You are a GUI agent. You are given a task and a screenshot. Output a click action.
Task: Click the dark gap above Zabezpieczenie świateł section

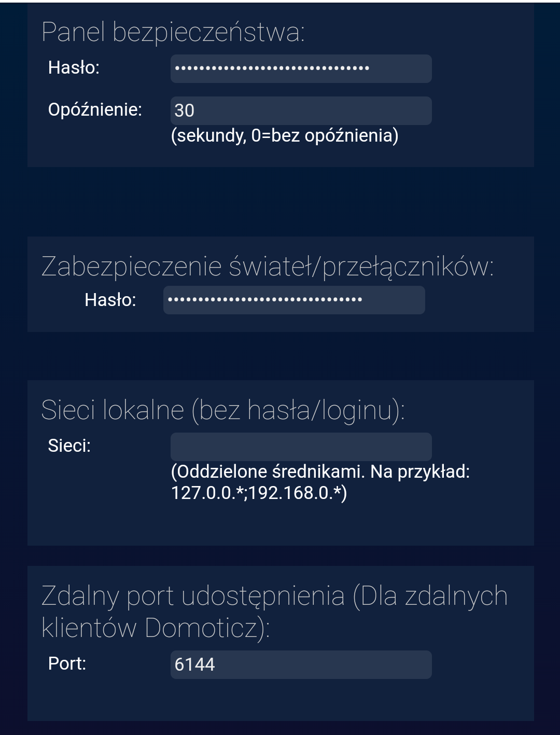point(280,201)
